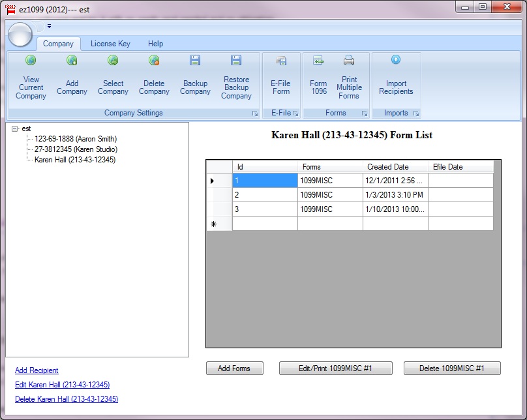
Task: Click the 1/10/2013 10:00 date cell
Action: point(395,209)
